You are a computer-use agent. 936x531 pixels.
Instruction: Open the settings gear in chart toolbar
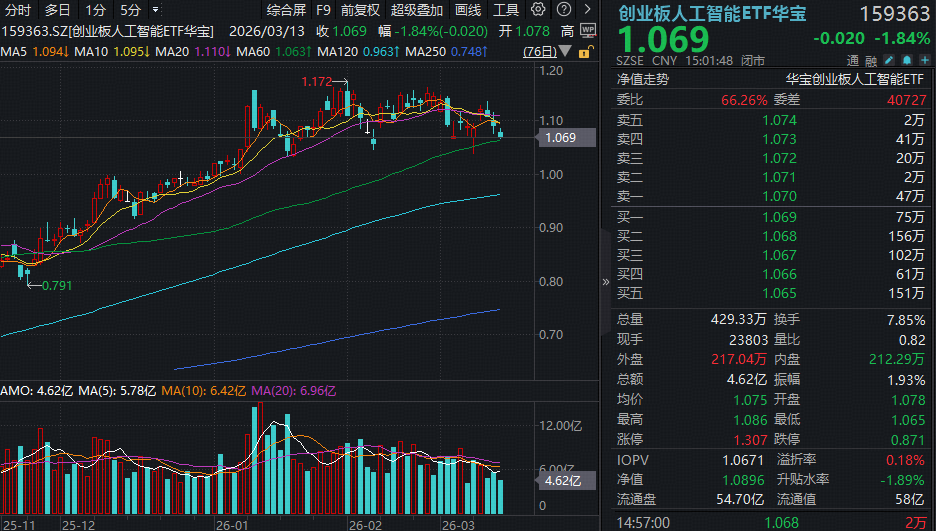point(539,10)
